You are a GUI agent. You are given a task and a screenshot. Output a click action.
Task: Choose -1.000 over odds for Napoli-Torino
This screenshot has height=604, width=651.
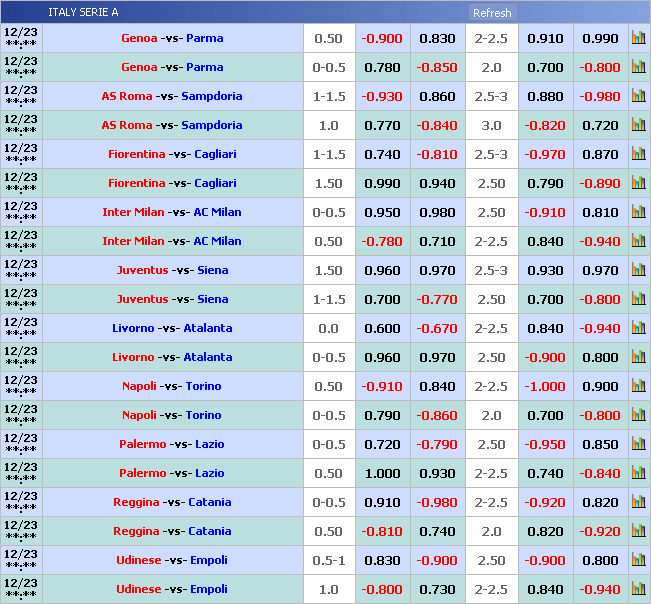(x=545, y=386)
